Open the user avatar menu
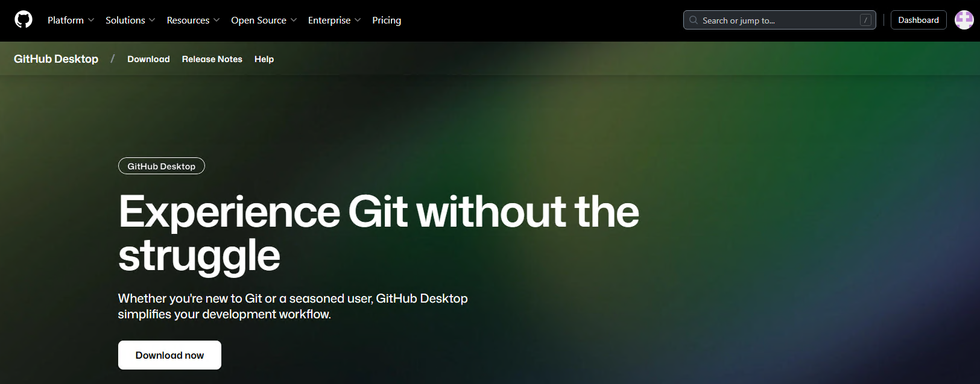The height and width of the screenshot is (384, 980). pos(964,20)
